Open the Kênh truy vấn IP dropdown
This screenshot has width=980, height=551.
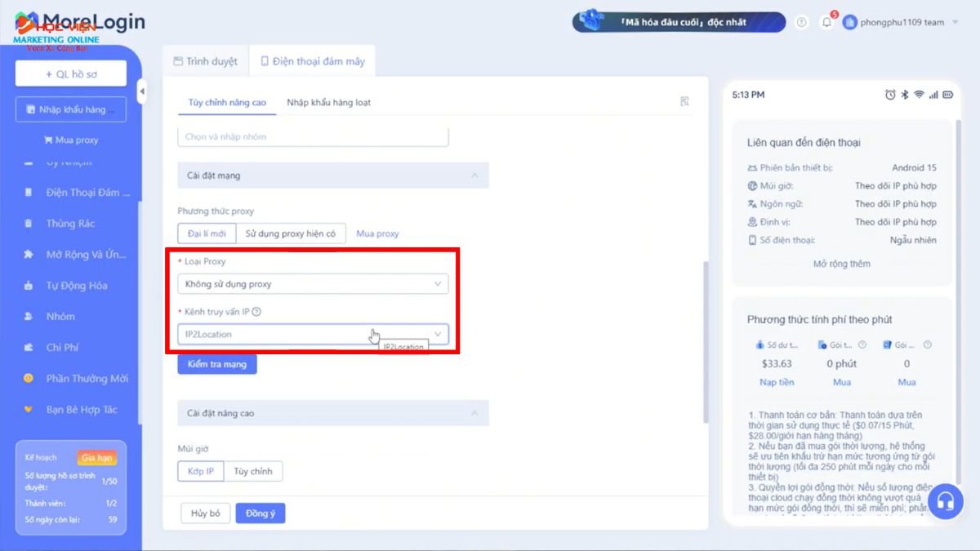coord(313,334)
